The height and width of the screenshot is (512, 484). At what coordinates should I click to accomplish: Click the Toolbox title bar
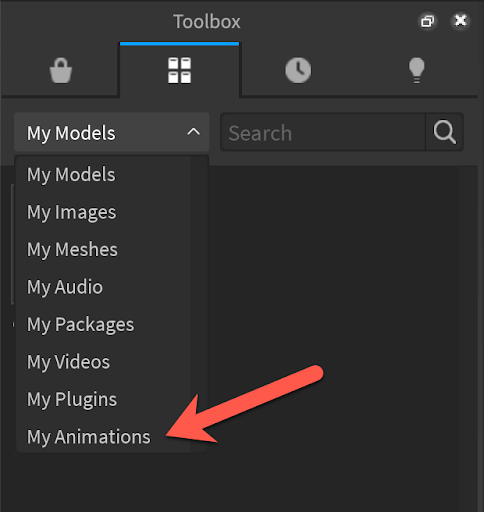207,21
